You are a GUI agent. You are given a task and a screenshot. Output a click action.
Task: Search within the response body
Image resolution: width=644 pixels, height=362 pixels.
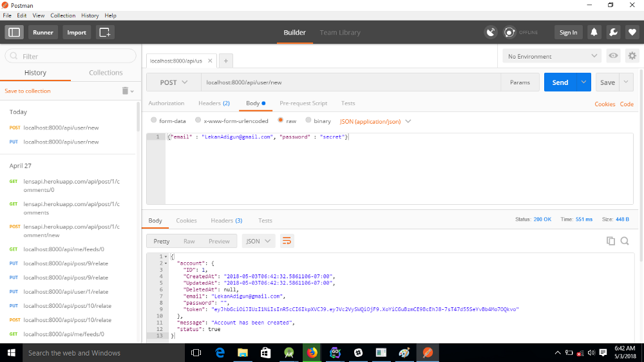(625, 241)
